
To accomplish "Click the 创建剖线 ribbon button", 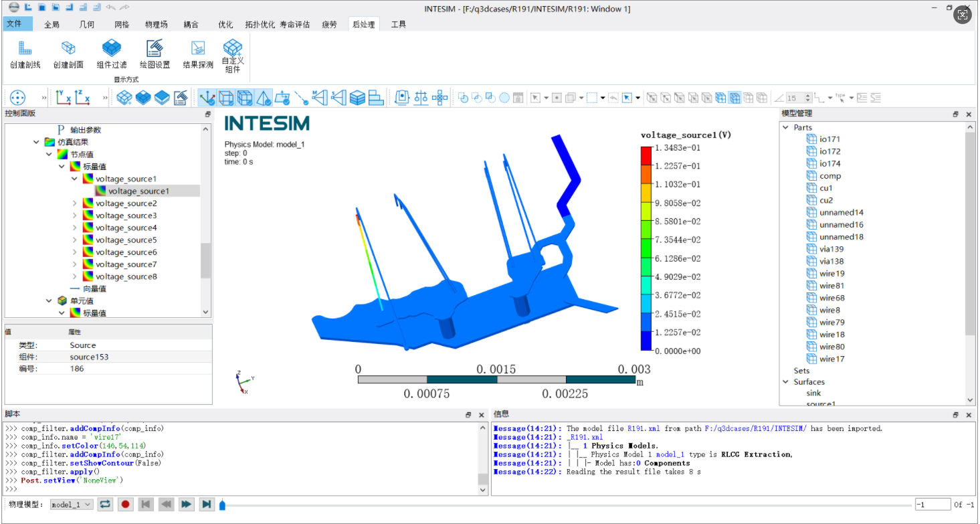I will 25,55.
